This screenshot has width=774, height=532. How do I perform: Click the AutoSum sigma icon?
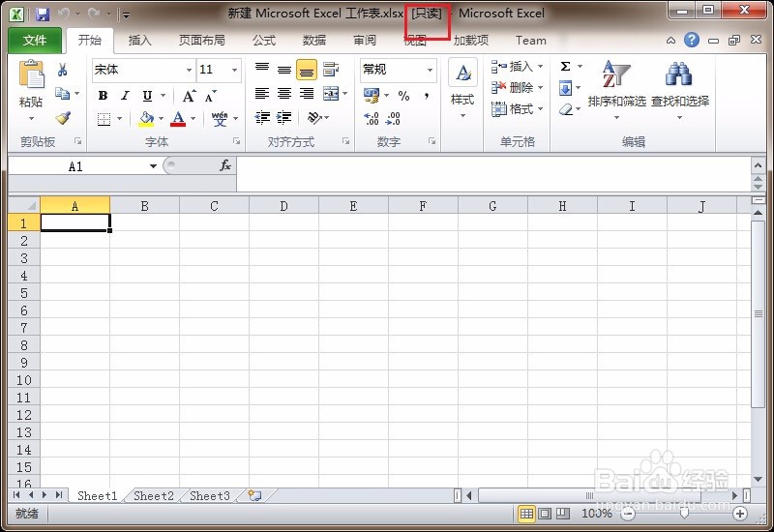pyautogui.click(x=566, y=66)
